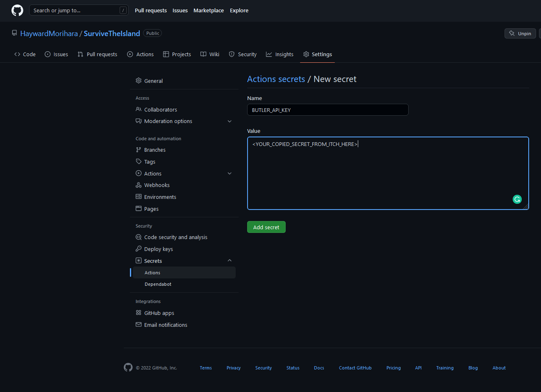
Task: Click Pull requests in top header
Action: click(151, 10)
